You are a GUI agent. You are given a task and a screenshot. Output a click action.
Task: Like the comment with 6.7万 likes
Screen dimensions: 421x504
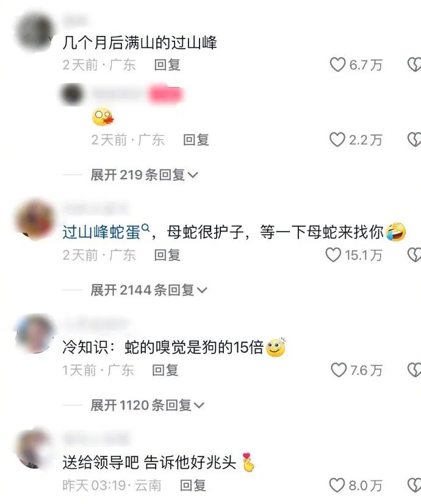(x=337, y=65)
